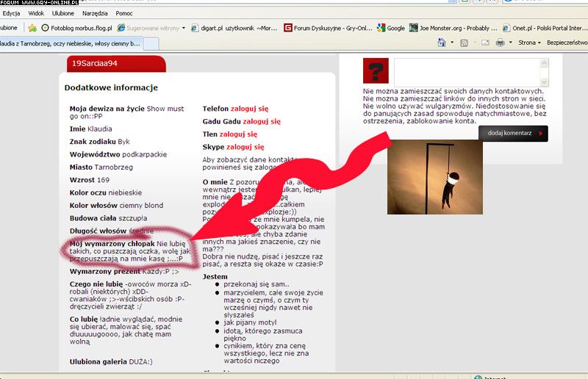Open the Google bookmark
The image size is (588, 379).
click(x=391, y=28)
